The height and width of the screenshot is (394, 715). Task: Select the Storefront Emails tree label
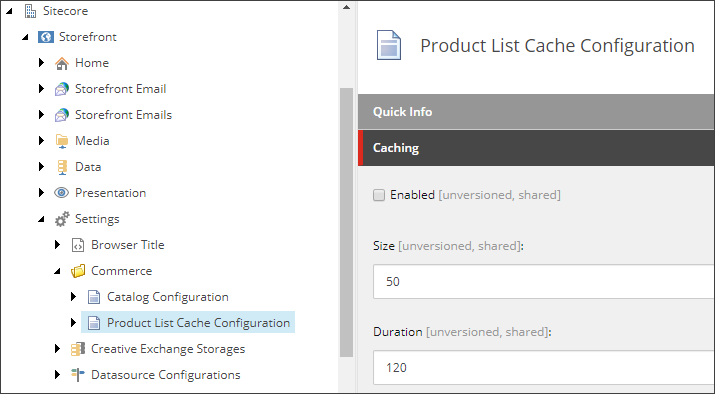pos(123,115)
